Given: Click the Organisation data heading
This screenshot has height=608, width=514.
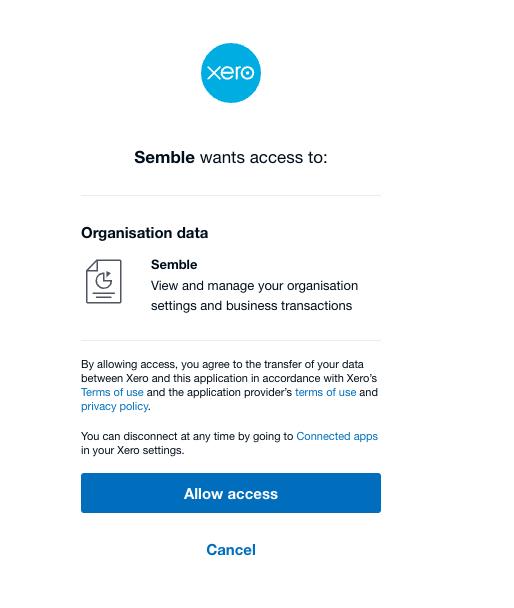Looking at the screenshot, I should (x=145, y=233).
